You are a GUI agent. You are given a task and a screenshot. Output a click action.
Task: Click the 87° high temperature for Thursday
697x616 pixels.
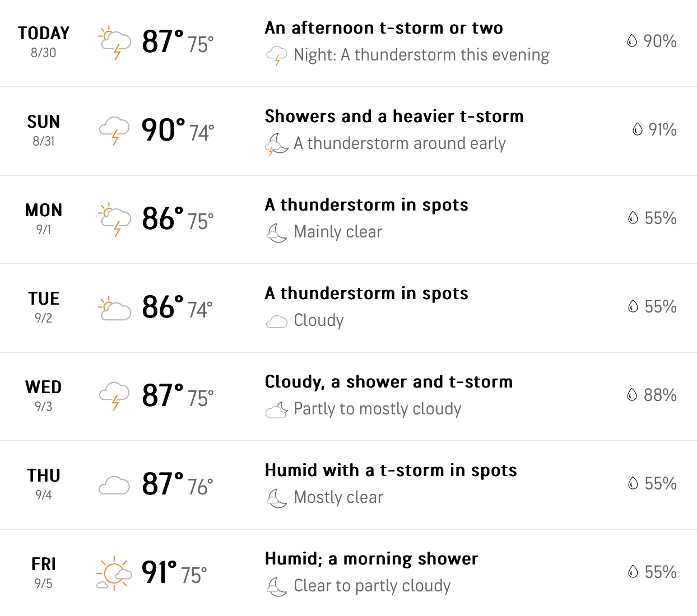(x=162, y=484)
